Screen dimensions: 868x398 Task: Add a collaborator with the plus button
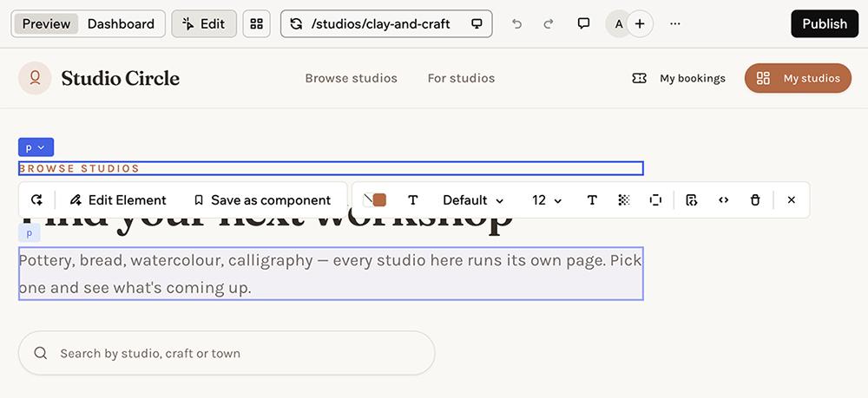(640, 23)
